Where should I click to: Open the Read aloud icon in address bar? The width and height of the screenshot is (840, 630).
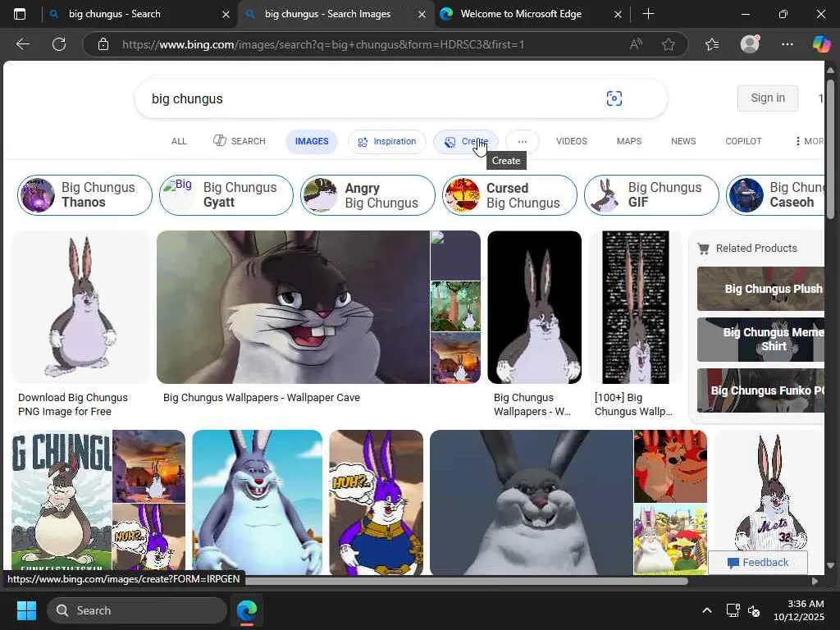click(636, 44)
